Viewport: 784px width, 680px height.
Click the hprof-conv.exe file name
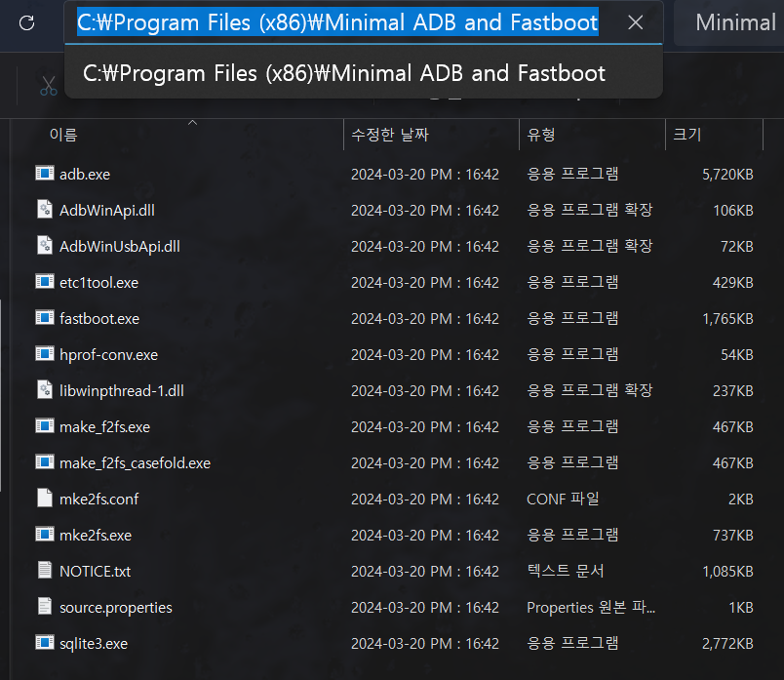click(x=108, y=354)
